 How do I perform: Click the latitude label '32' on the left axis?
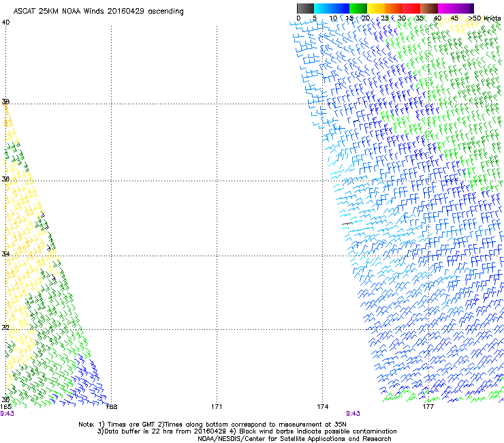5,327
